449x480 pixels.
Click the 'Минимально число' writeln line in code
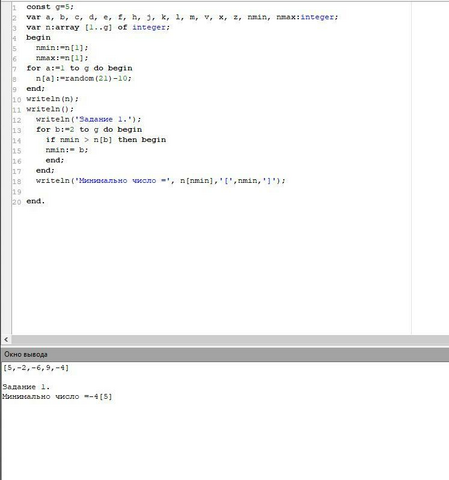point(161,181)
